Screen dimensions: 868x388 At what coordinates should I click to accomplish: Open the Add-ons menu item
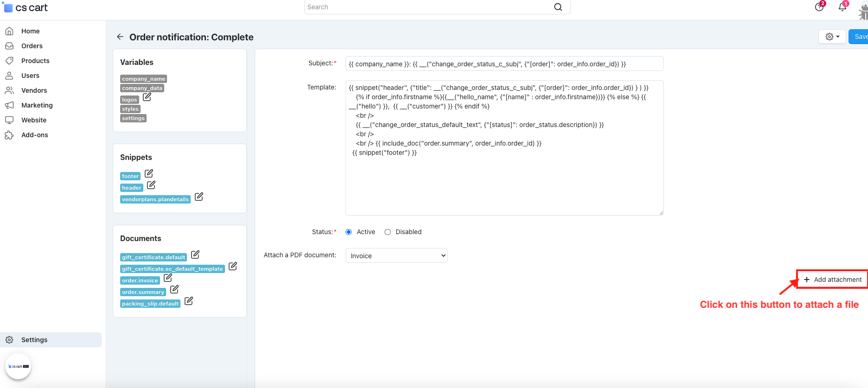click(x=35, y=135)
